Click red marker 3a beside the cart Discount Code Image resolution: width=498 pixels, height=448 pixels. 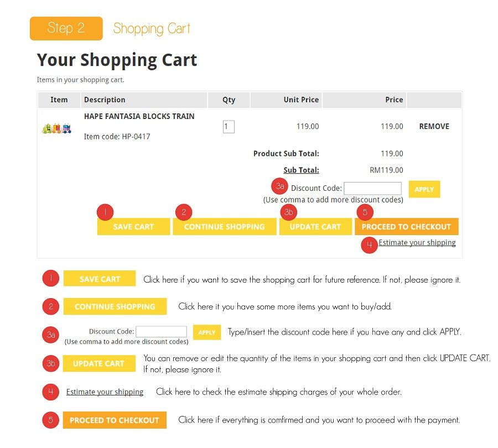click(279, 186)
